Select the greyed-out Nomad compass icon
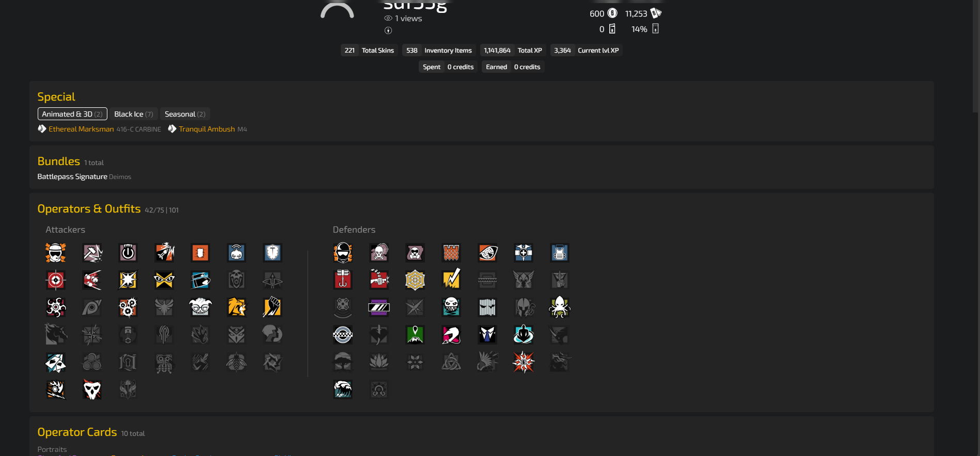980x456 pixels. [92, 335]
